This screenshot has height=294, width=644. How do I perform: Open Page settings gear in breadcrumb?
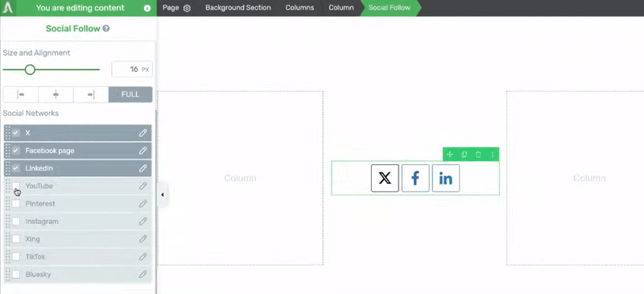click(187, 8)
